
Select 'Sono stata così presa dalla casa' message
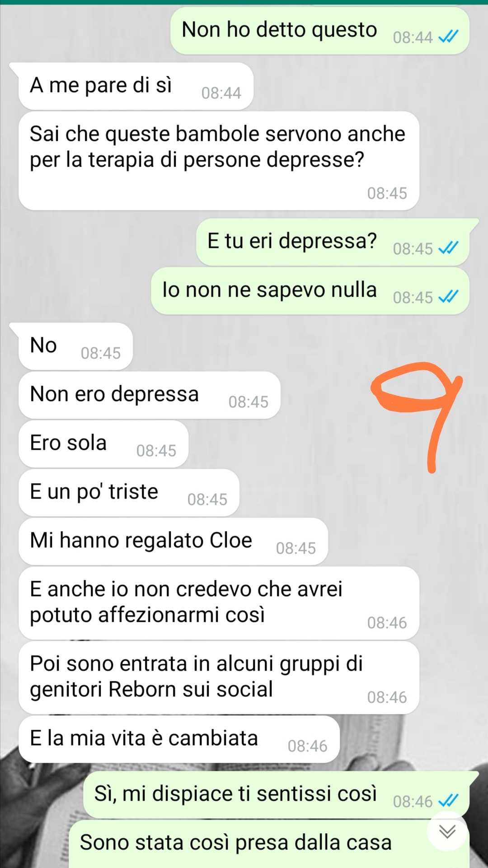(x=269, y=844)
